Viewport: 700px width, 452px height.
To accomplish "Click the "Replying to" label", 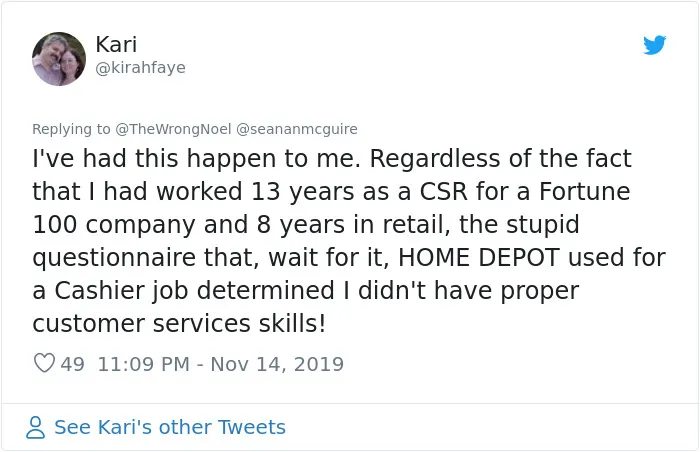I will pyautogui.click(x=71, y=129).
